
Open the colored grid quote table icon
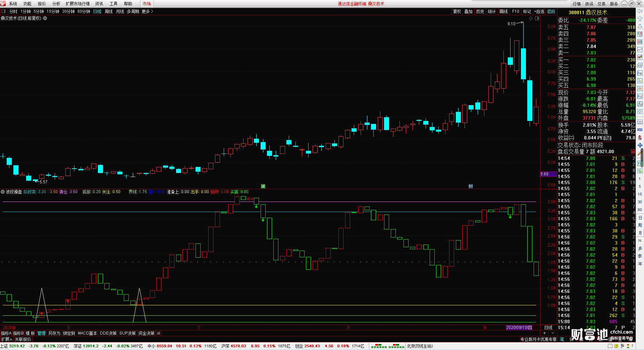[x=640, y=42]
